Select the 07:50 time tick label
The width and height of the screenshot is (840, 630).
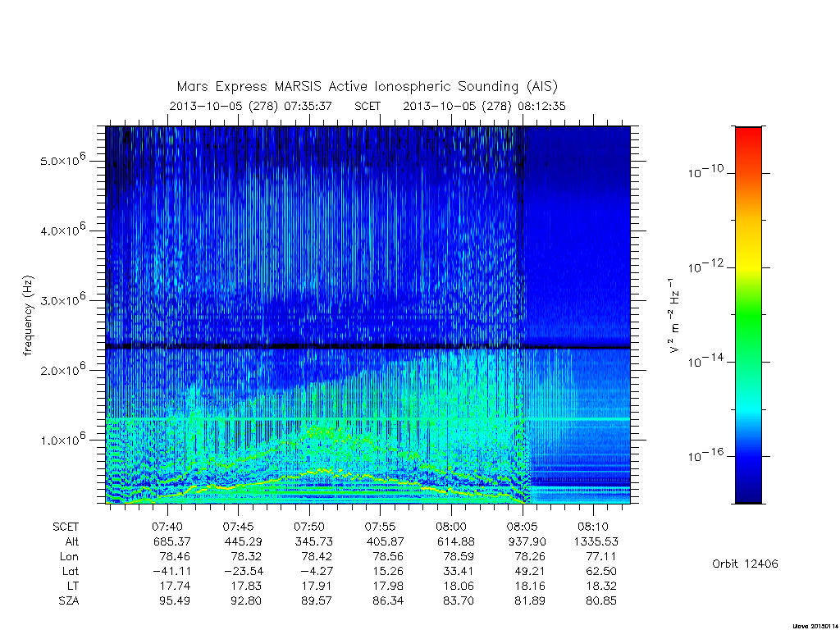click(309, 527)
